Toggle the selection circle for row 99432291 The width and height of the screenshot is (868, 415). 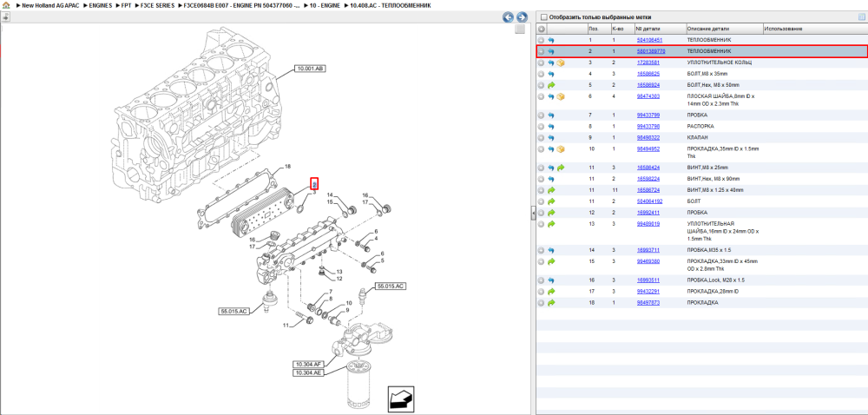click(542, 292)
